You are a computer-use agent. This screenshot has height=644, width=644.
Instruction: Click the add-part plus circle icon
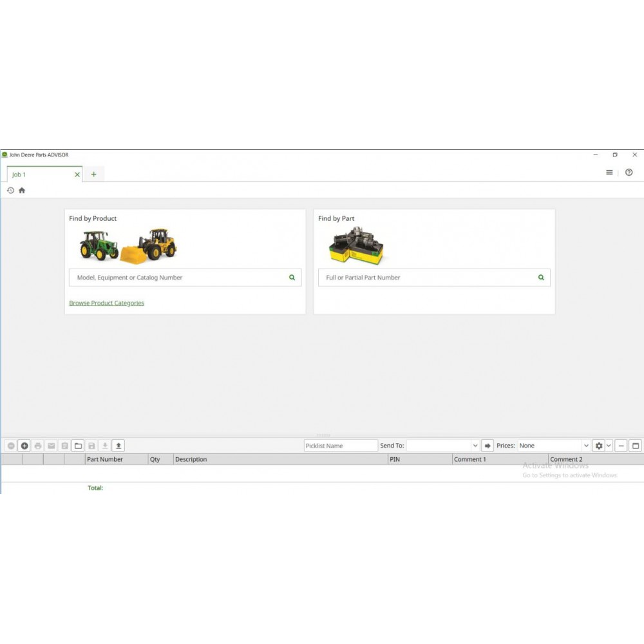coord(24,446)
